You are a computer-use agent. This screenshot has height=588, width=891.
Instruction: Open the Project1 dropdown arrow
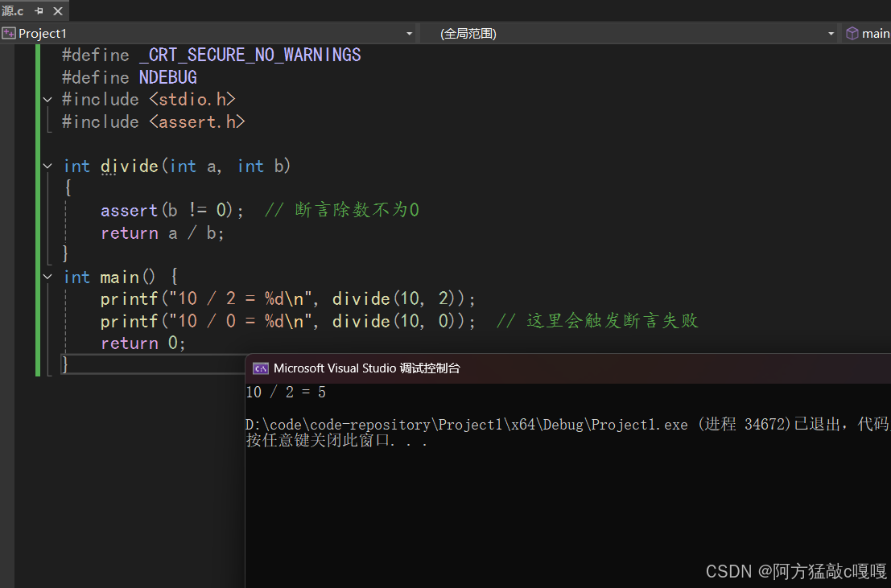409,34
